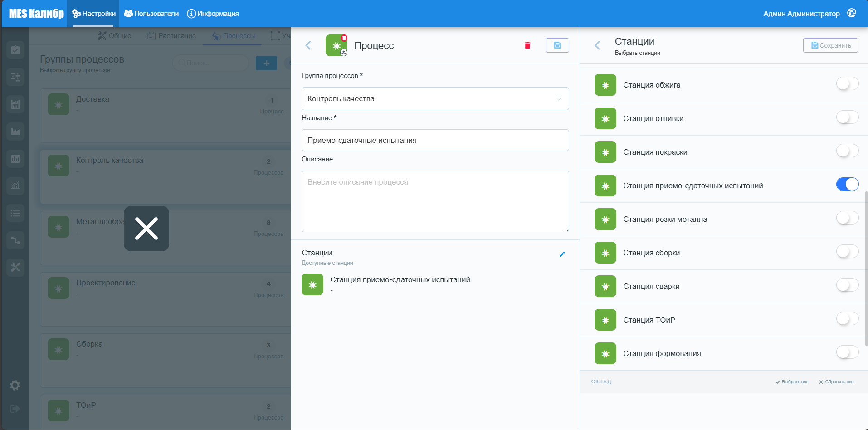Go back using the arrow beside Процесс
Screen dimensions: 868x430
[308, 45]
